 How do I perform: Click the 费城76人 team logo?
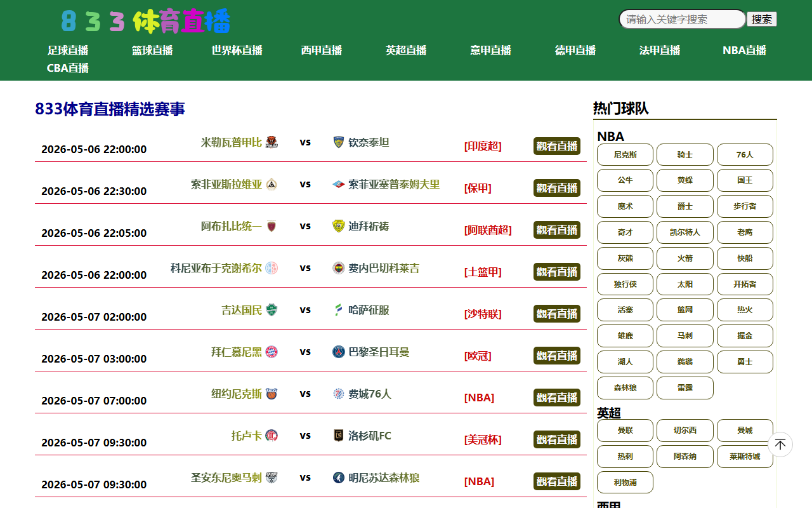click(339, 394)
